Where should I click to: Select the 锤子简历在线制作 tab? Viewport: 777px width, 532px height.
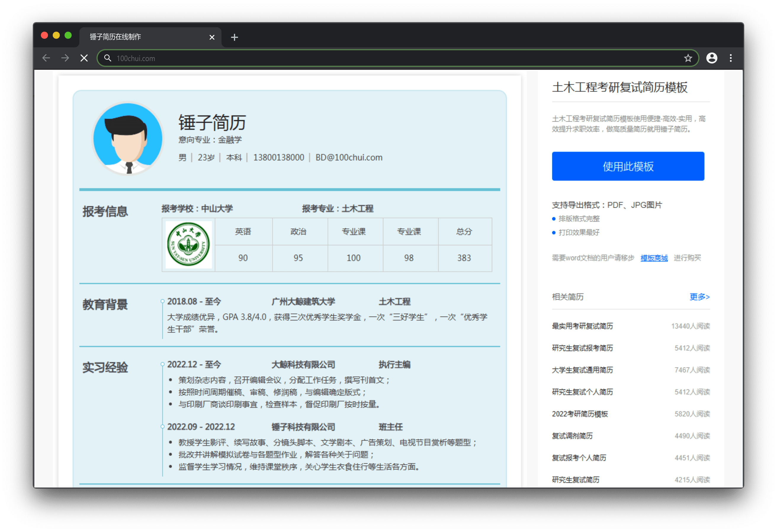pos(150,37)
